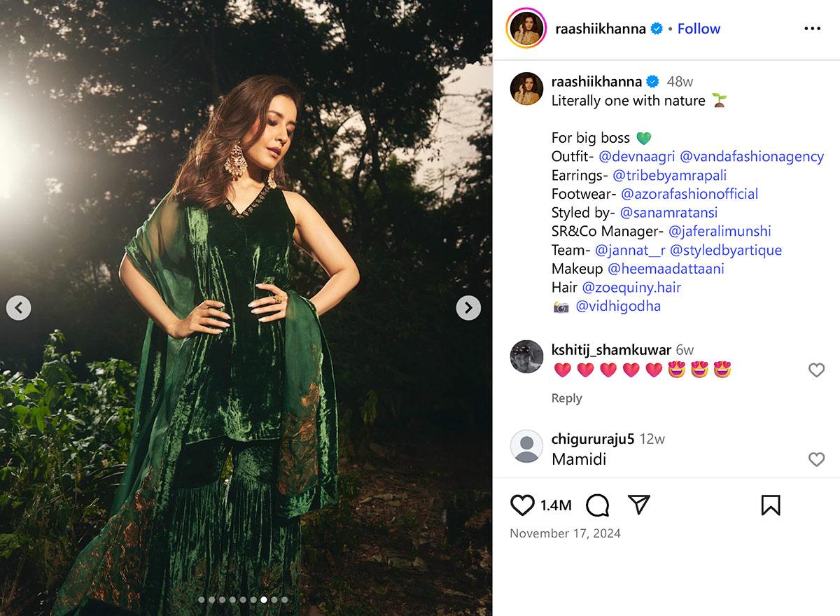
Task: Click the first carousel indicator dot
Action: click(202, 600)
